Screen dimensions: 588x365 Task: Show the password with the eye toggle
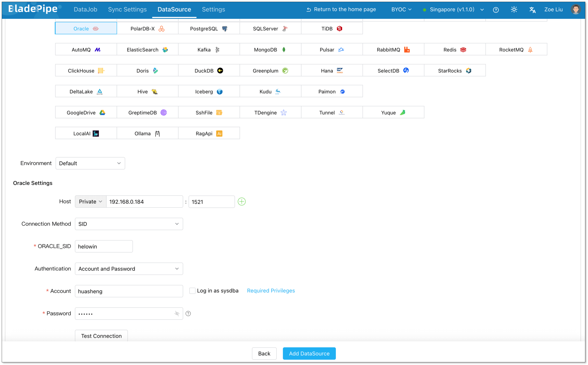(x=177, y=314)
